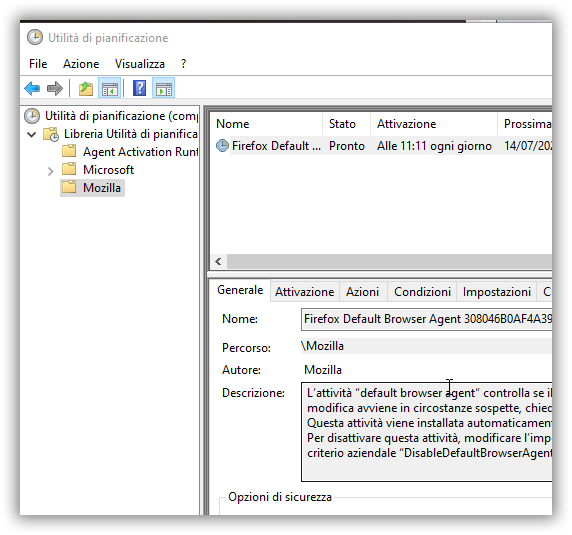The image size is (572, 535).
Task: Select the Libreria Utilità di pianificazione item
Action: pyautogui.click(x=131, y=134)
